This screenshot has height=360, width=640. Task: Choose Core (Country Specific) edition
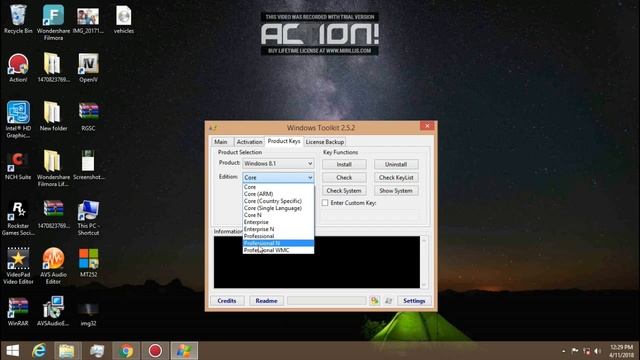pos(278,201)
